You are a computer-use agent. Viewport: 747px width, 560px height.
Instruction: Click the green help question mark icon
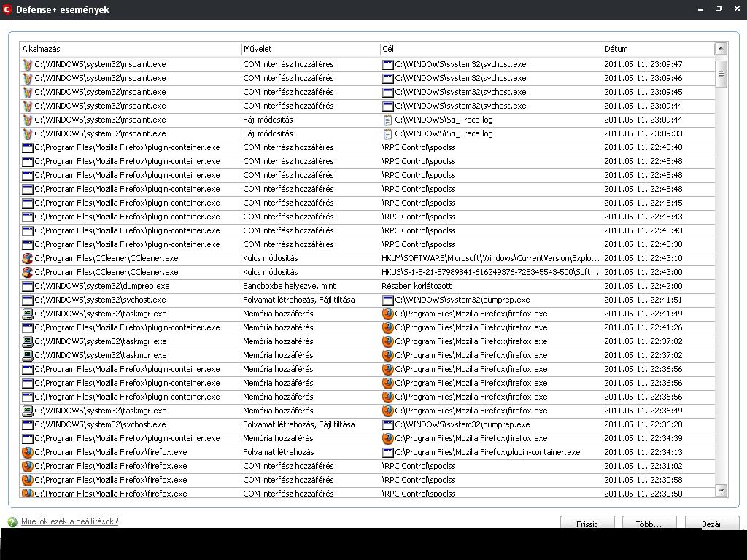[13, 522]
